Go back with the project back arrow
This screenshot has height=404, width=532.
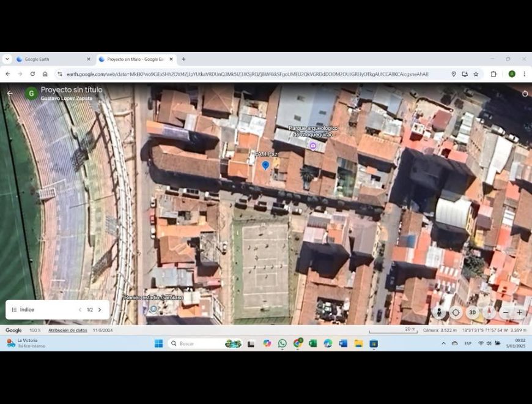pos(10,93)
